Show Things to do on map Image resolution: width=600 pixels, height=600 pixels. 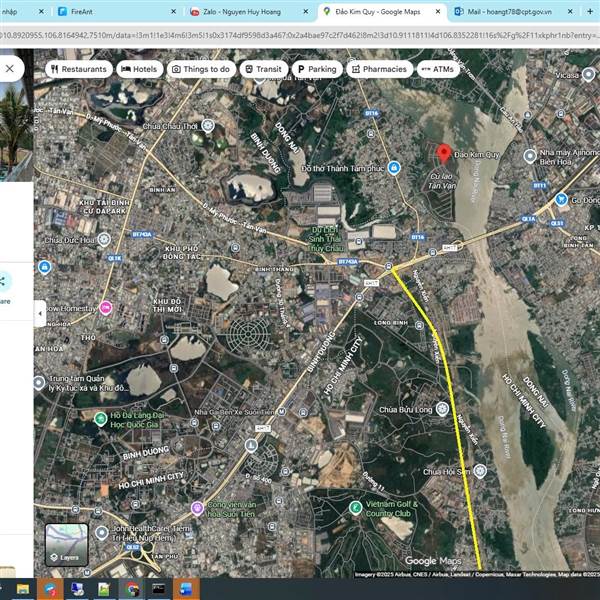(201, 69)
